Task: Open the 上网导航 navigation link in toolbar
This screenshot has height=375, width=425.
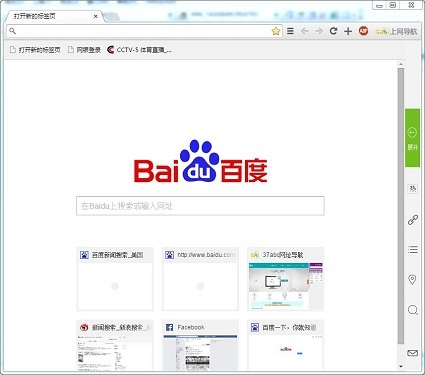Action: (396, 31)
